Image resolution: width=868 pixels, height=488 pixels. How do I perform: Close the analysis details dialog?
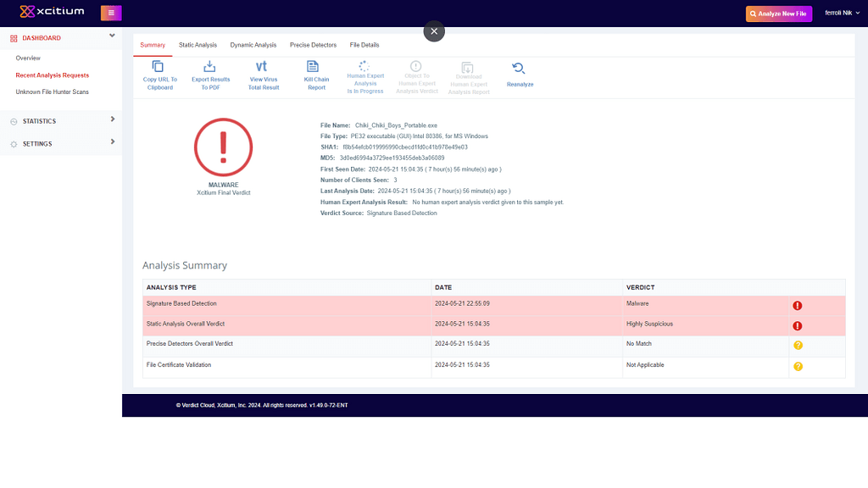[x=433, y=31]
